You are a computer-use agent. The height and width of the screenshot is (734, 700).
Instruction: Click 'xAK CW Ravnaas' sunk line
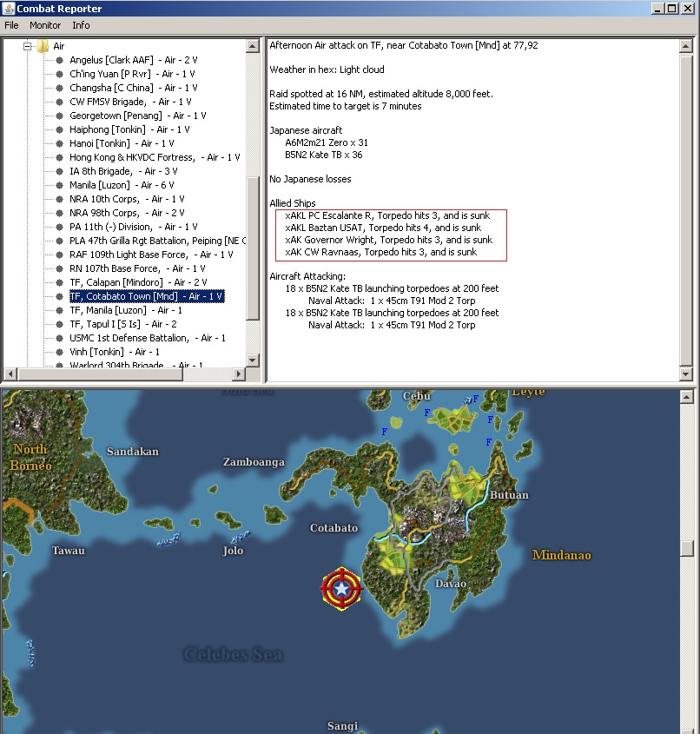[x=381, y=252]
